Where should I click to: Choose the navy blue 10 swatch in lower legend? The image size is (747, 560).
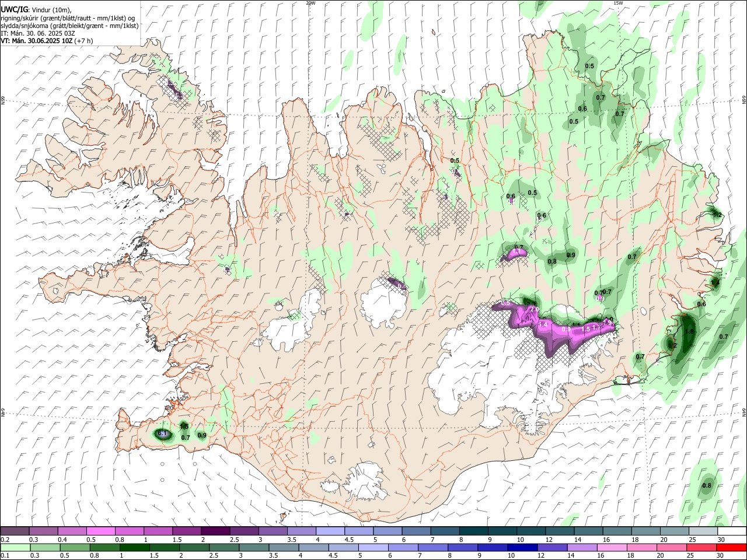click(x=522, y=547)
